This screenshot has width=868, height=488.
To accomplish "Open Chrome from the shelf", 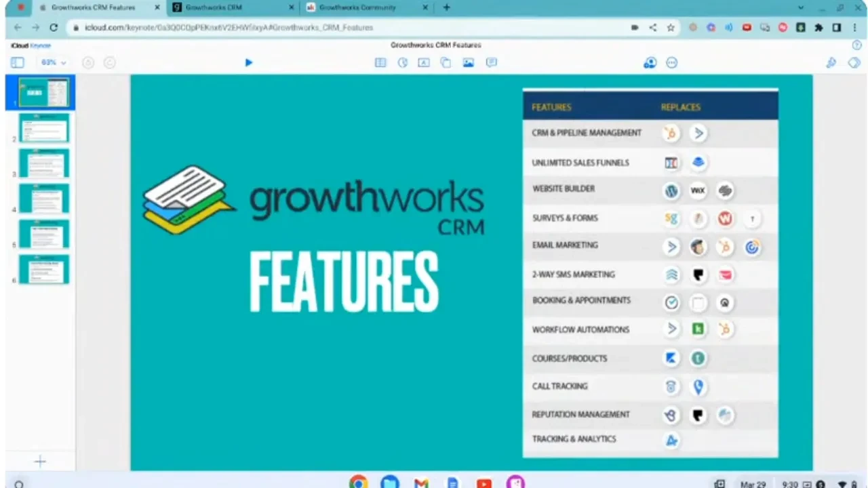I will [x=359, y=482].
